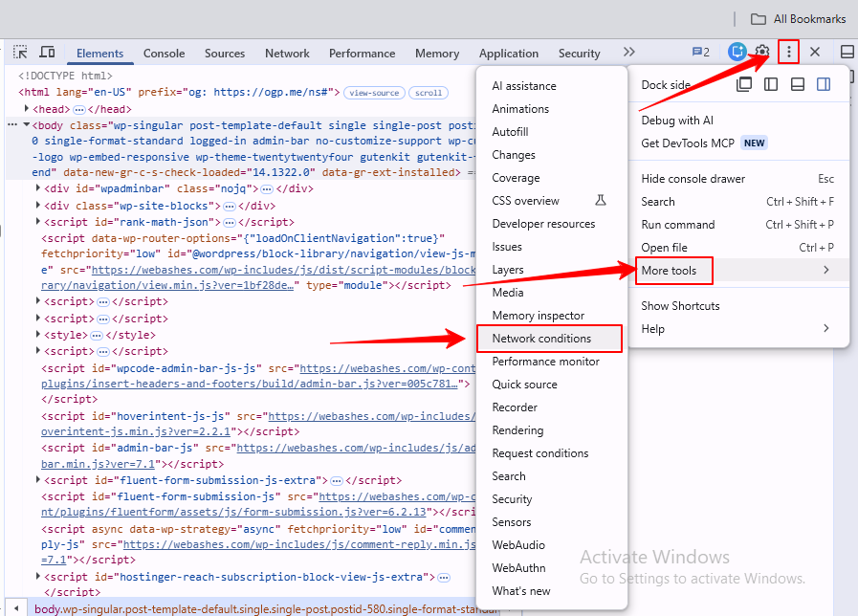
Task: Click the CSS overview experiment flask icon
Action: coord(601,200)
